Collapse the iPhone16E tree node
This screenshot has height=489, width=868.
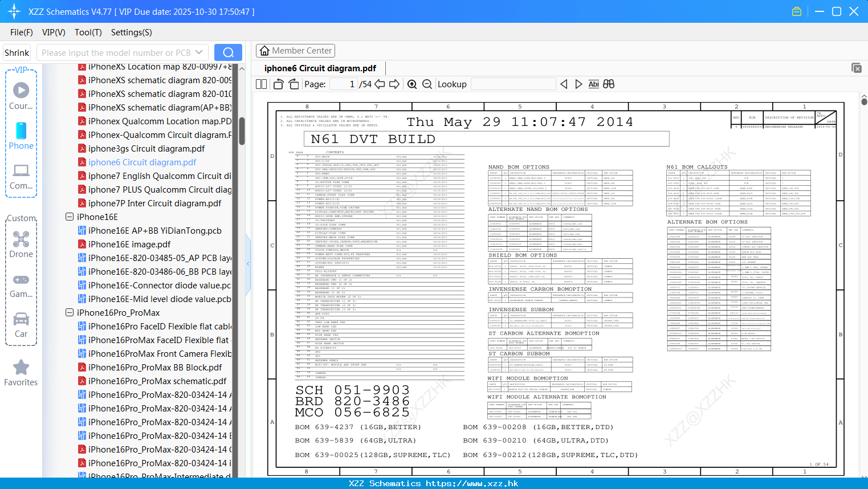70,217
